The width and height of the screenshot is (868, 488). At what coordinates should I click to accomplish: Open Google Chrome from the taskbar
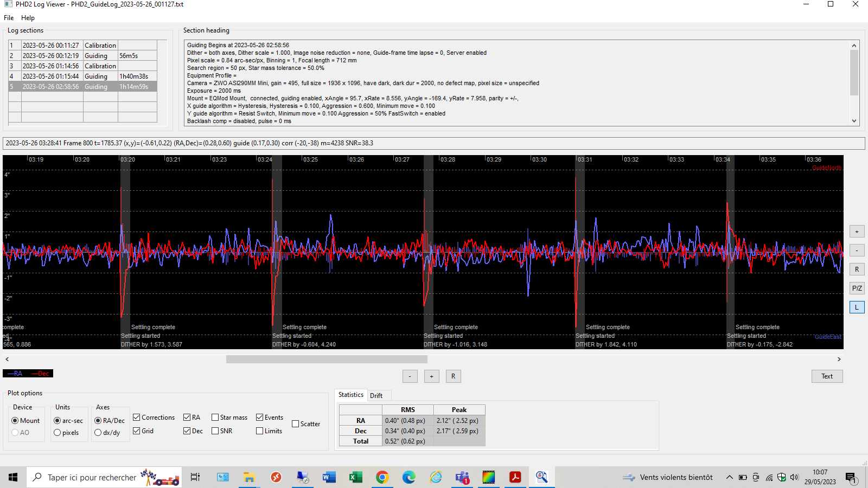(382, 477)
